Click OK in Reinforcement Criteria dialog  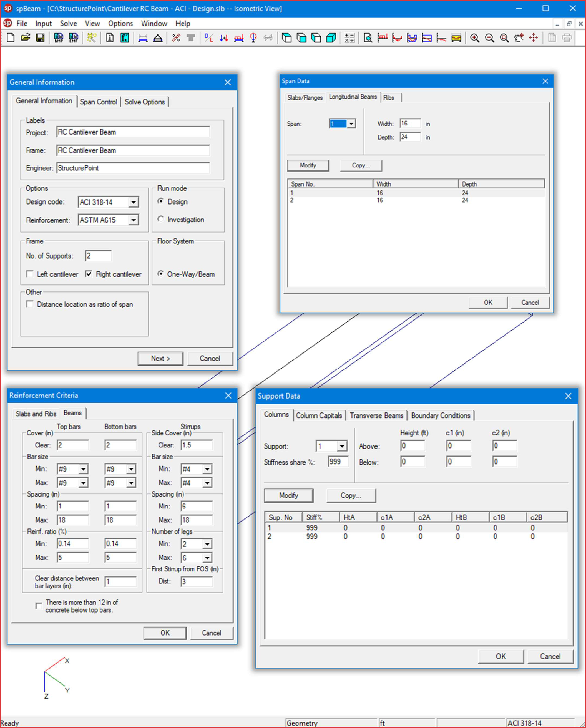point(165,633)
